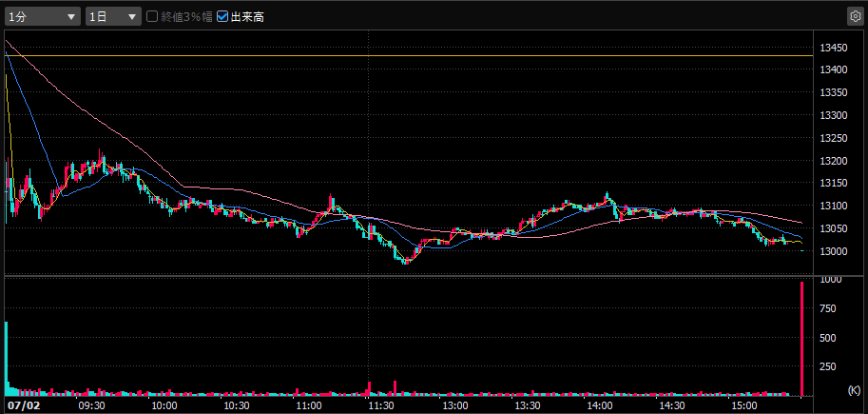The width and height of the screenshot is (868, 414).
Task: Open the 1日 period dropdown
Action: [113, 16]
